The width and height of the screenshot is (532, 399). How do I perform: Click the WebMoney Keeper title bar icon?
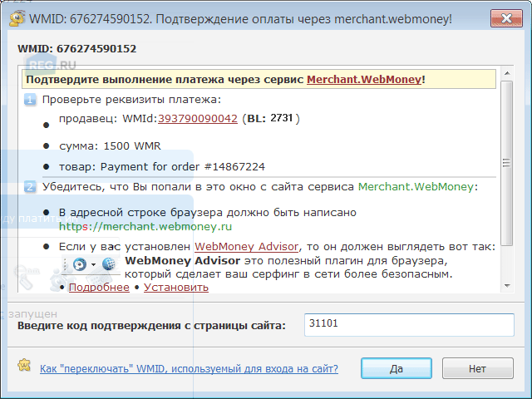pyautogui.click(x=17, y=18)
